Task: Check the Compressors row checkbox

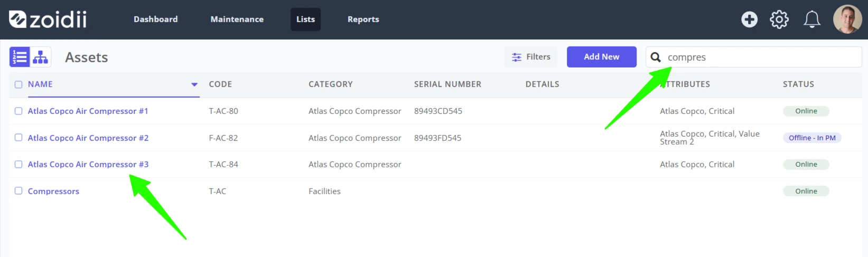Action: pos(18,191)
